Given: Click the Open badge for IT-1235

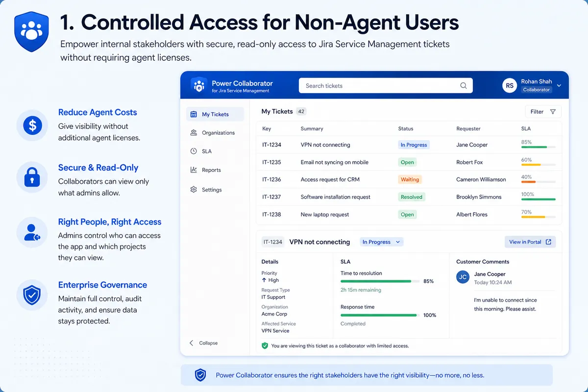Looking at the screenshot, I should click(x=407, y=162).
